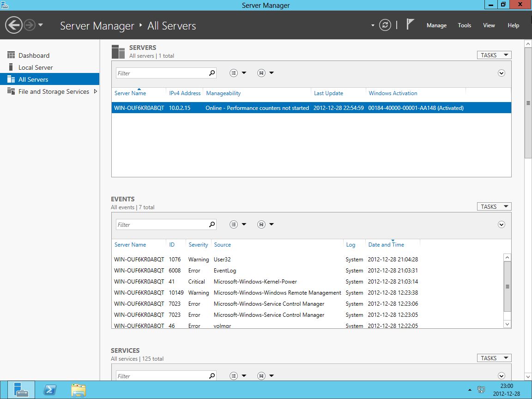Sort by Last Update column

(328, 93)
